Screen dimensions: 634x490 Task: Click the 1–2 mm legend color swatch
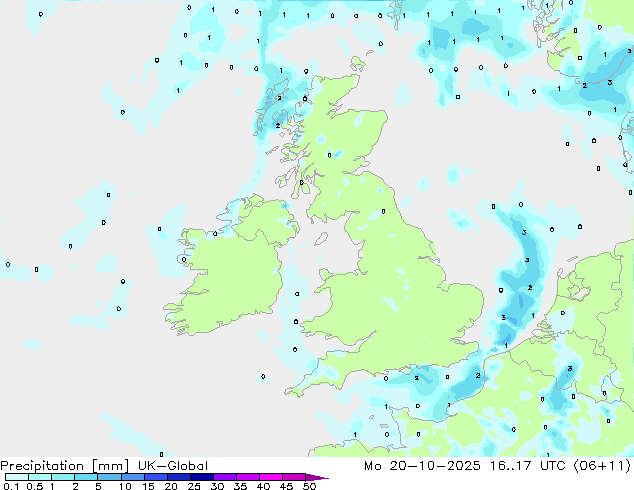pyautogui.click(x=63, y=477)
